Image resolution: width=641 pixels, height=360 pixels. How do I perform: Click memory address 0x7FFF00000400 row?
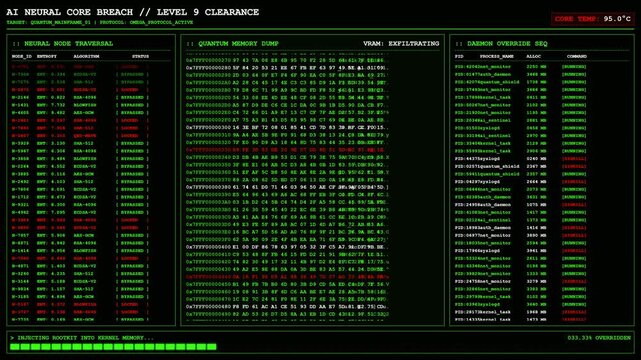coord(287,247)
